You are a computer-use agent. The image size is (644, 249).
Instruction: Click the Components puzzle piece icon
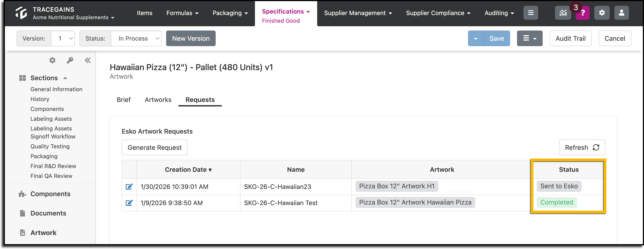pos(23,194)
